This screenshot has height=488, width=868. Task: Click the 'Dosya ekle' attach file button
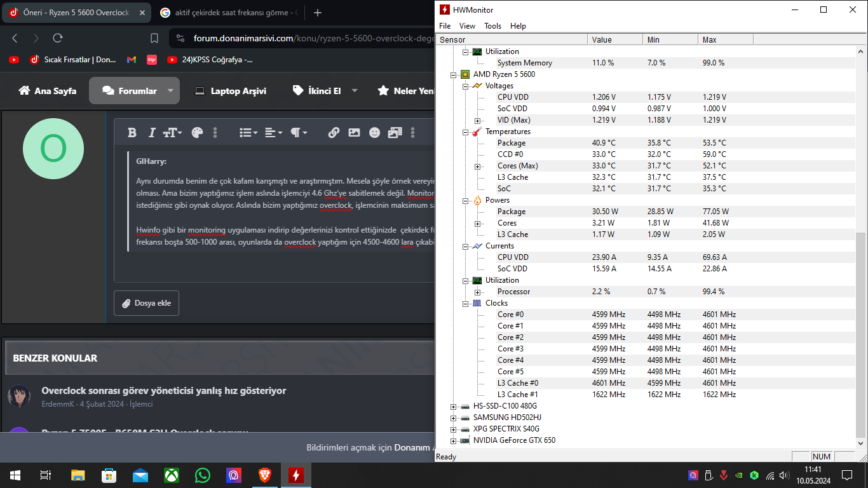(x=146, y=303)
